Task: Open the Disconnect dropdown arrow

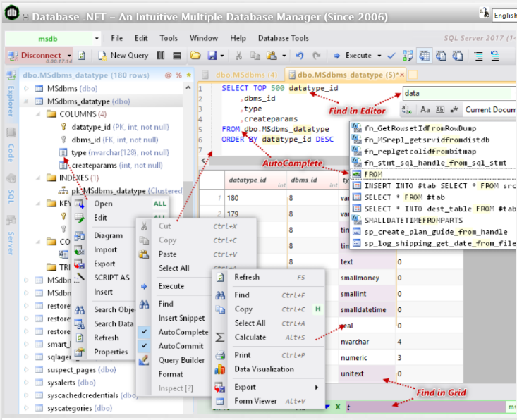Action: point(69,56)
